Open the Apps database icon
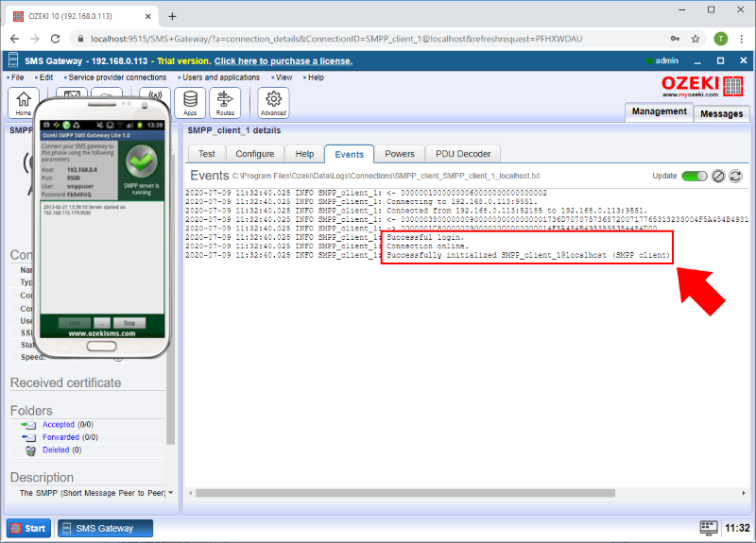Screen dimensions: 756x543 190,103
